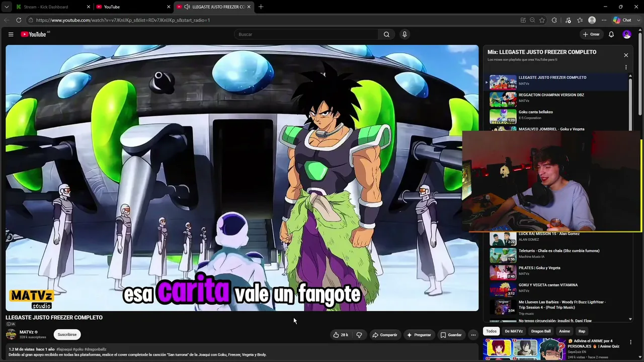Open browser settings and more menu
Screen dimensions: 644x362
click(604, 20)
